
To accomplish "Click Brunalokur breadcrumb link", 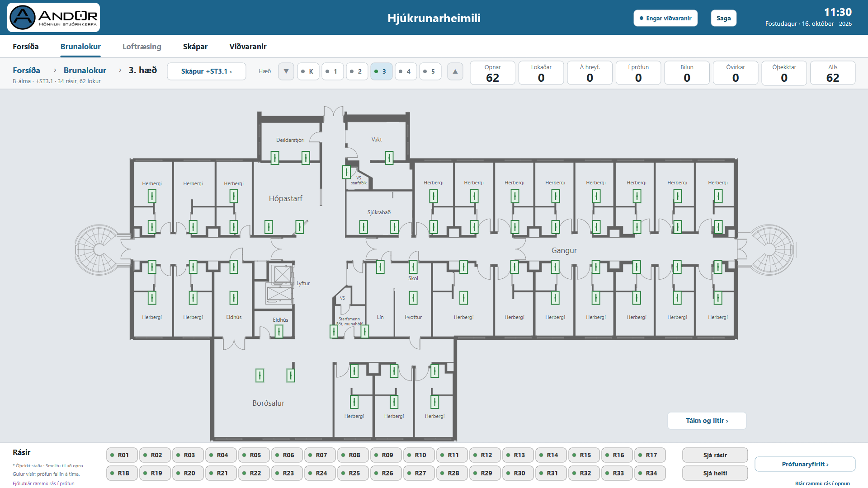I will (x=85, y=70).
